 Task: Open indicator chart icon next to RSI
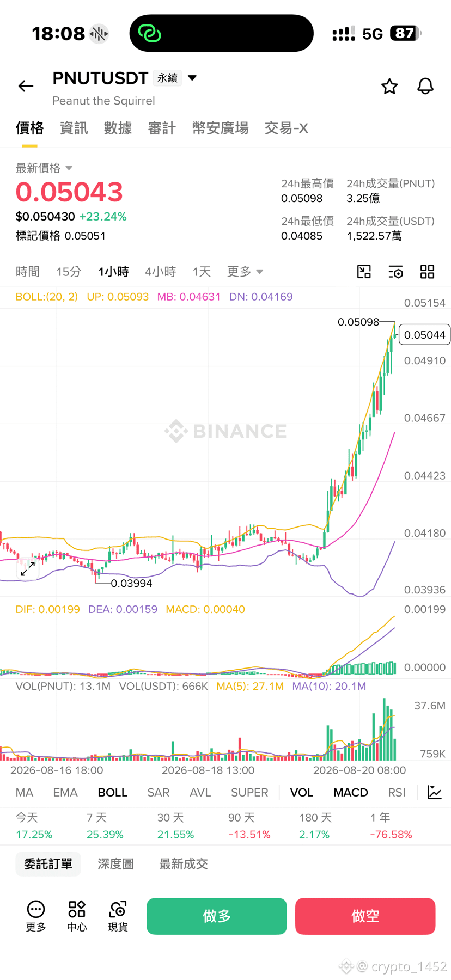tap(434, 792)
